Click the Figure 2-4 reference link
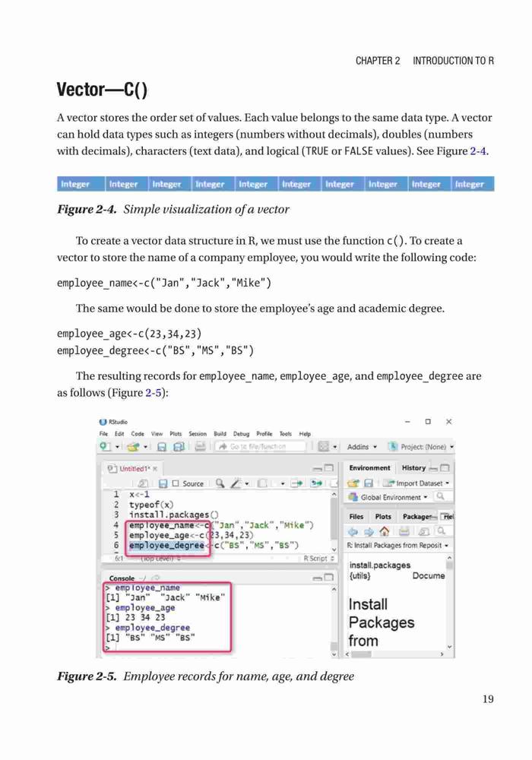This screenshot has width=532, height=760. (x=478, y=151)
